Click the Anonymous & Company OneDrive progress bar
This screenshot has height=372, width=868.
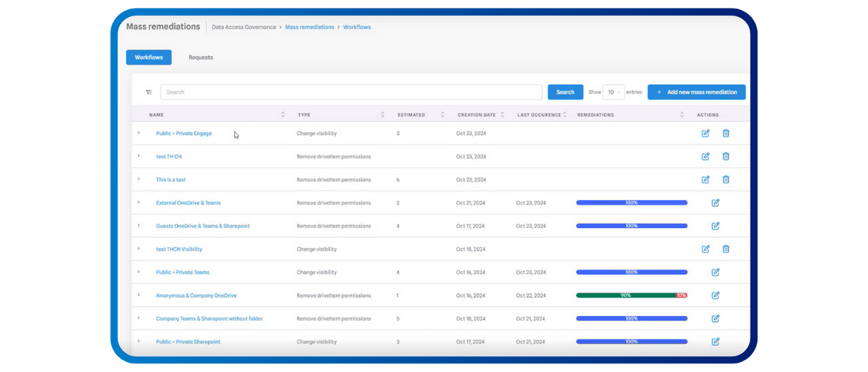pos(631,295)
